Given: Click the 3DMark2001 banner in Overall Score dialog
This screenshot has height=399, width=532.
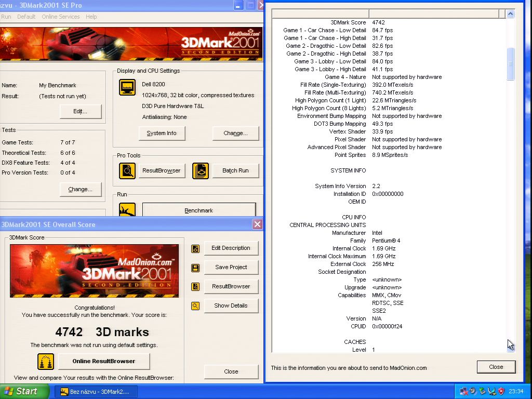Looking at the screenshot, I should pyautogui.click(x=95, y=271).
